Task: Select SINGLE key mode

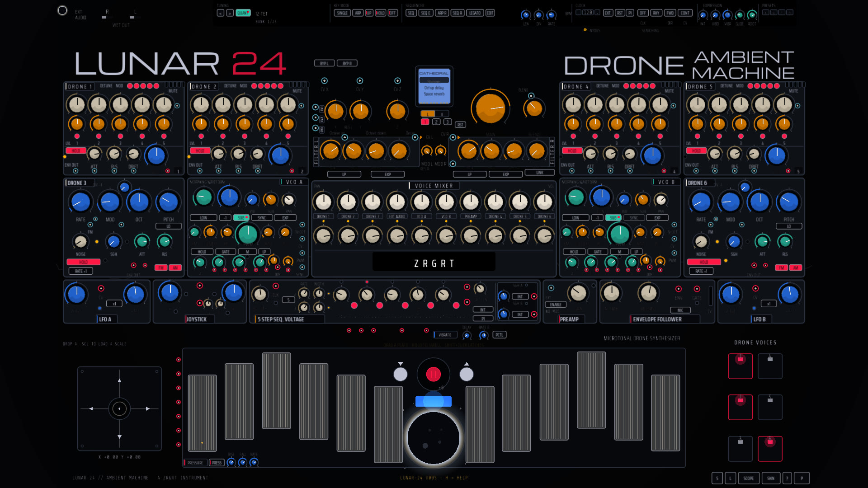Action: pos(342,13)
